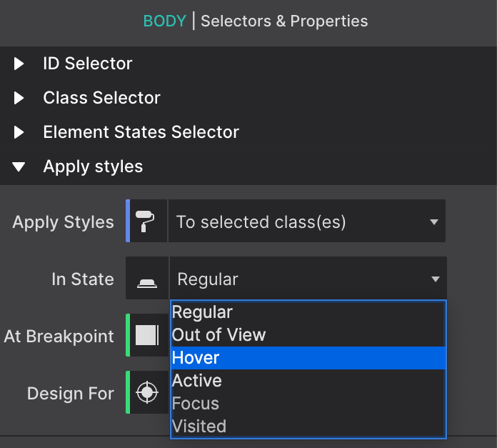
Task: Open the To selected class(es) dropdown
Action: (306, 221)
